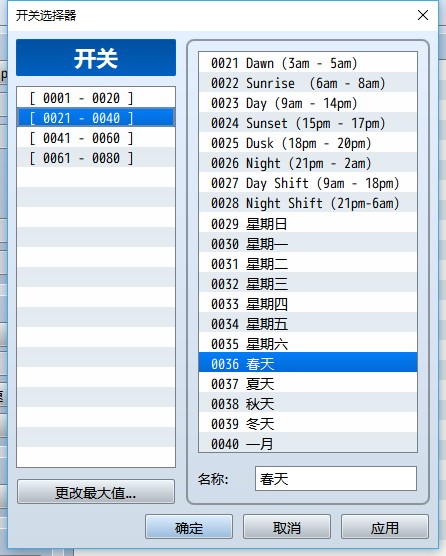The width and height of the screenshot is (446, 556).
Task: Choose switch 0027 Day Shift
Action: tap(308, 183)
